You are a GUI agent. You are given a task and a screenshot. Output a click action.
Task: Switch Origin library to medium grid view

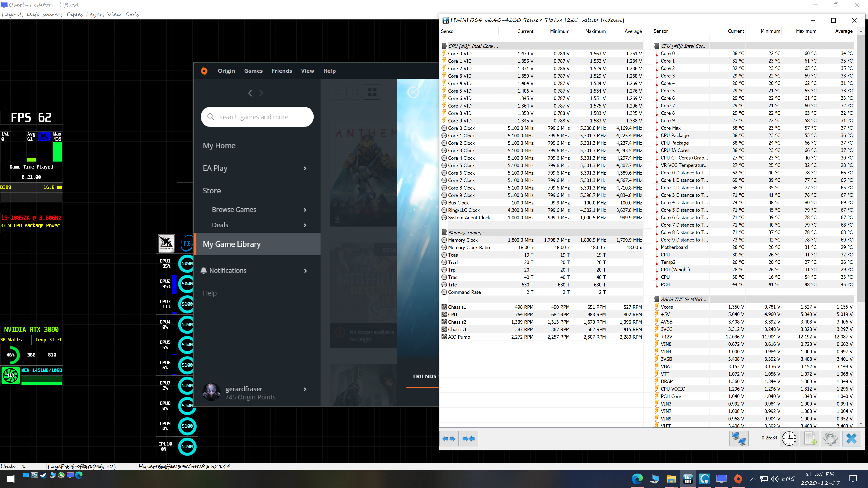pyautogui.click(x=355, y=92)
